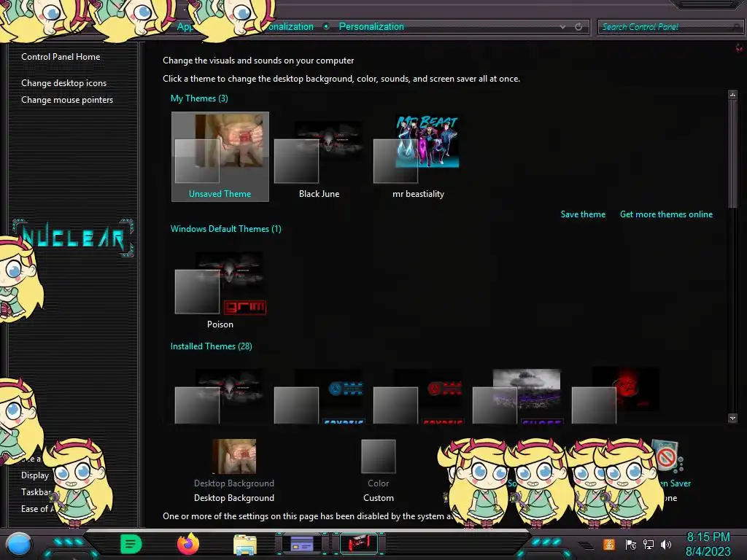Click the Desktop Background picture icon
The height and width of the screenshot is (560, 747).
pos(234,456)
